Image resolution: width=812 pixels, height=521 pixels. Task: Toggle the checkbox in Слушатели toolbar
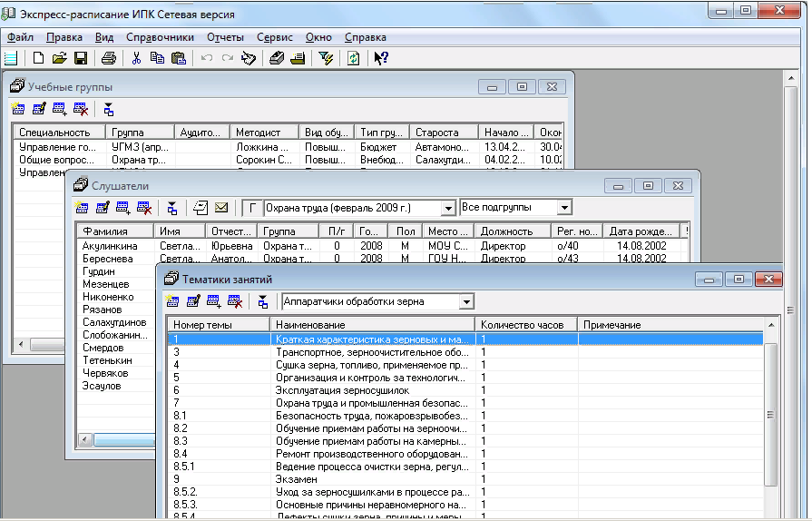tap(252, 208)
